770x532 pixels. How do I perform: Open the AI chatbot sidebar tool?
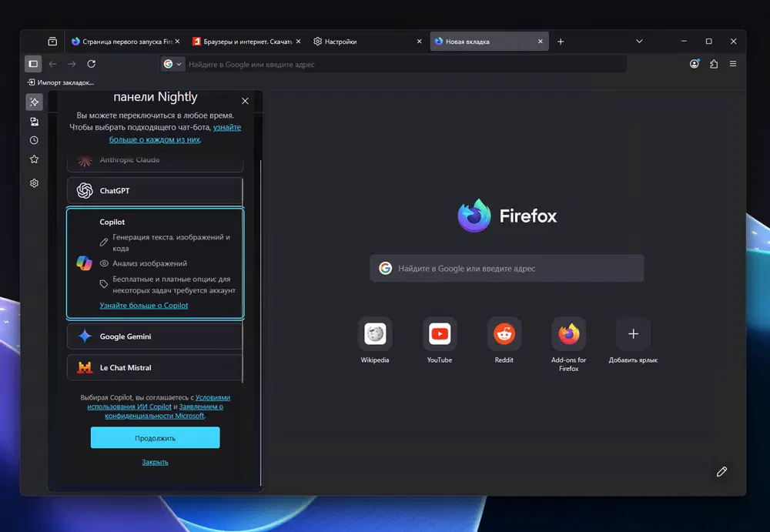tap(34, 102)
